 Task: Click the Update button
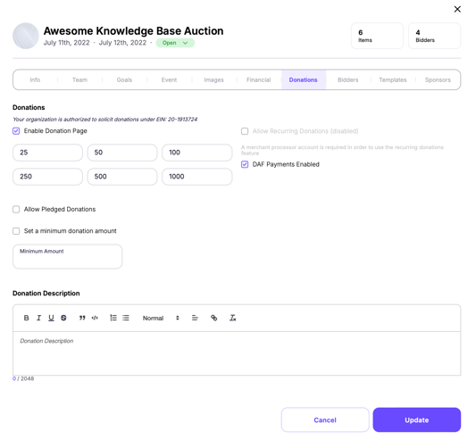(417, 420)
